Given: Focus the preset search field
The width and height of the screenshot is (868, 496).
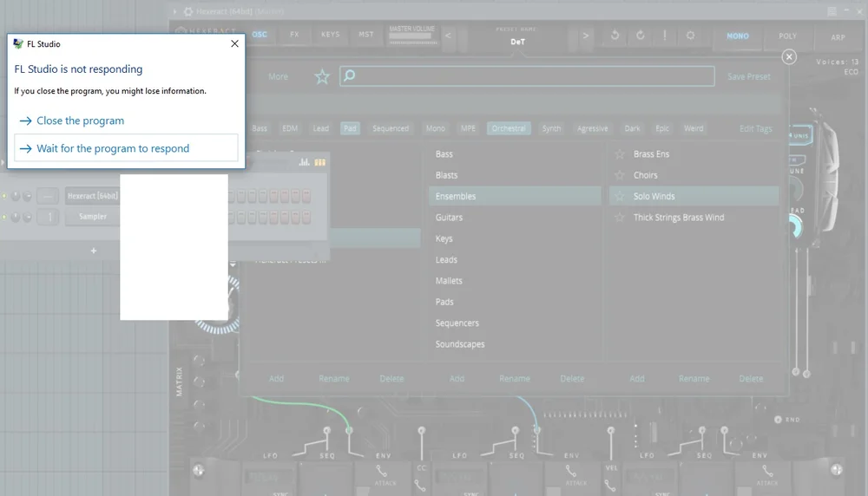Looking at the screenshot, I should click(527, 76).
